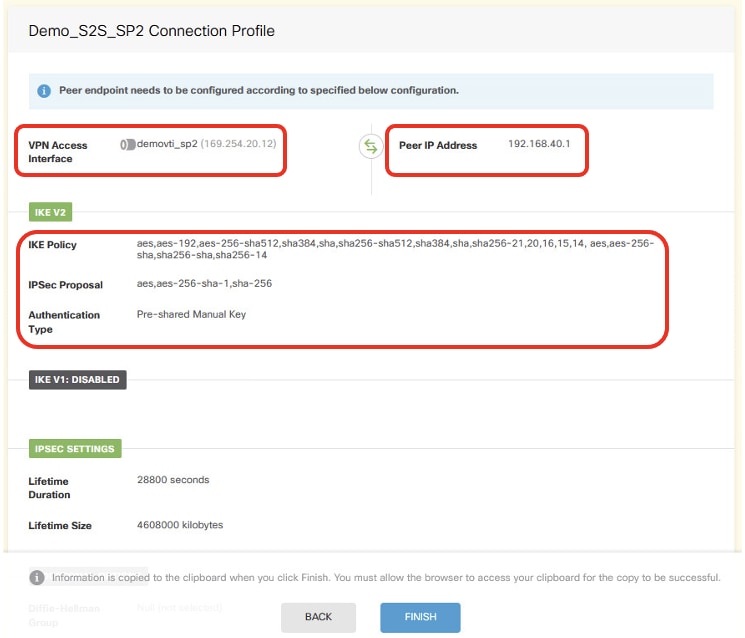Click the green swap arrows icon
The image size is (745, 638).
[x=371, y=146]
